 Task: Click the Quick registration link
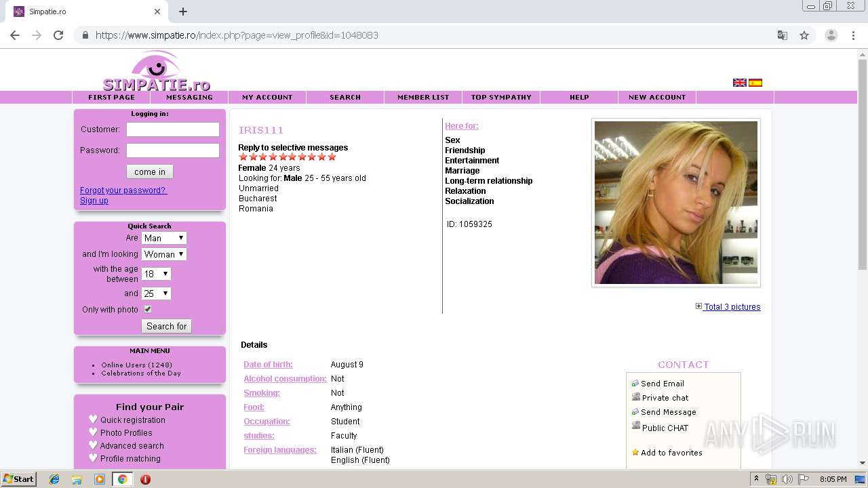(133, 420)
